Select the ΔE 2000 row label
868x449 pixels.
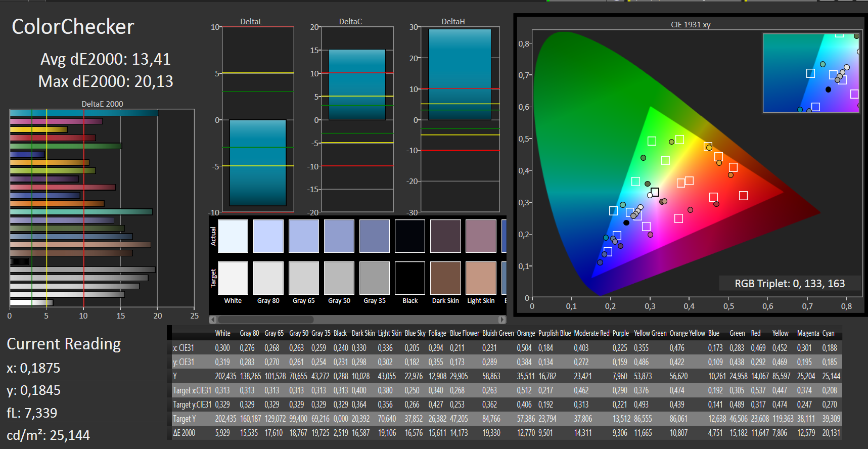click(x=184, y=433)
